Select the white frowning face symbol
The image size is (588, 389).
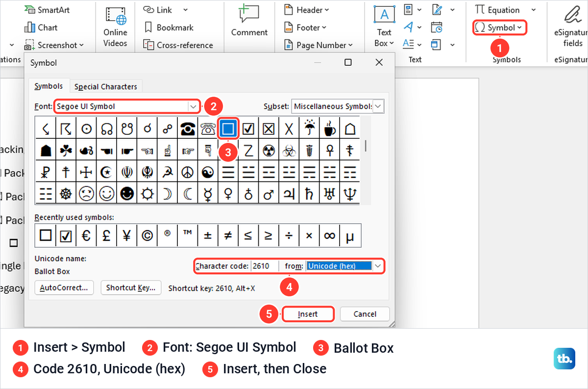(86, 193)
